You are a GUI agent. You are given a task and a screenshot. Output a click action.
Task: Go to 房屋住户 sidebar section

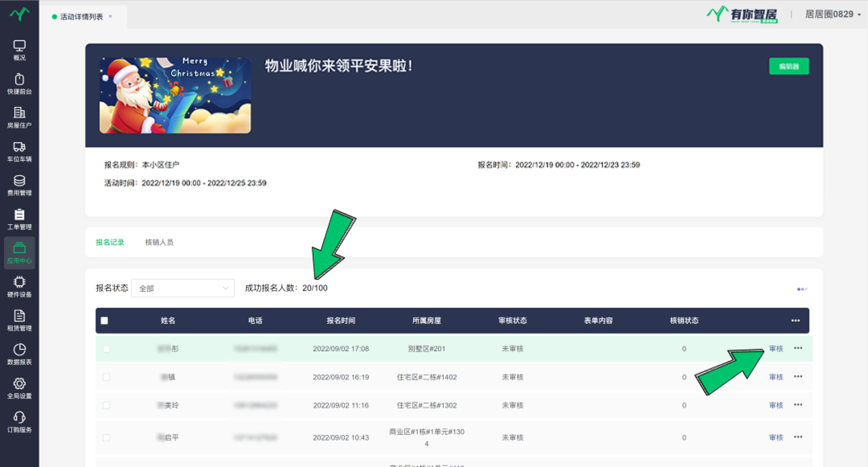(19, 118)
